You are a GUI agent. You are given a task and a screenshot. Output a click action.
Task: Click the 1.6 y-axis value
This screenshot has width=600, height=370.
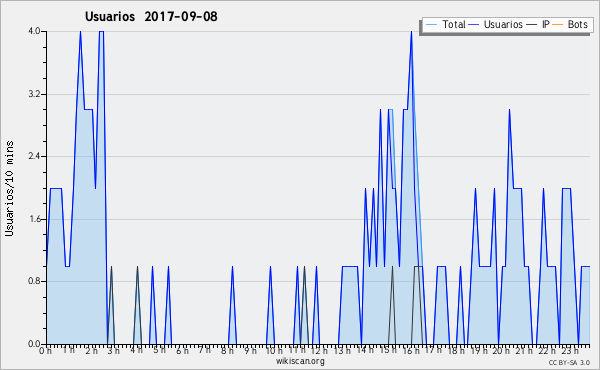coord(34,219)
